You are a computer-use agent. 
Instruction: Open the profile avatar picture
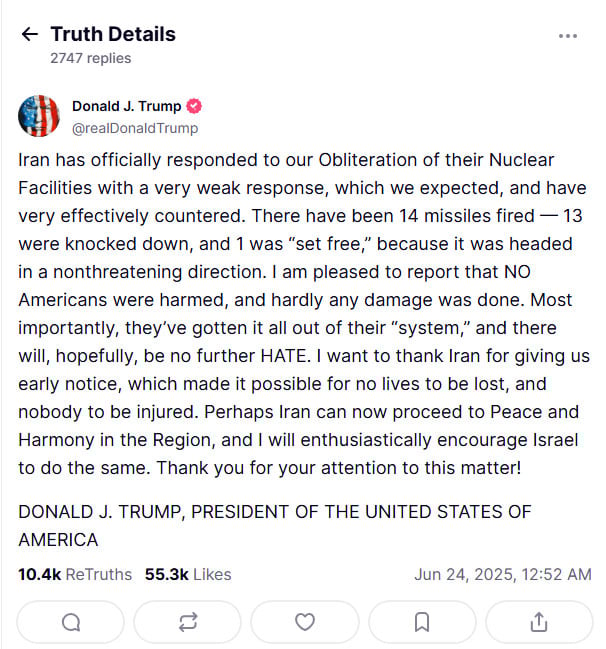coord(39,117)
